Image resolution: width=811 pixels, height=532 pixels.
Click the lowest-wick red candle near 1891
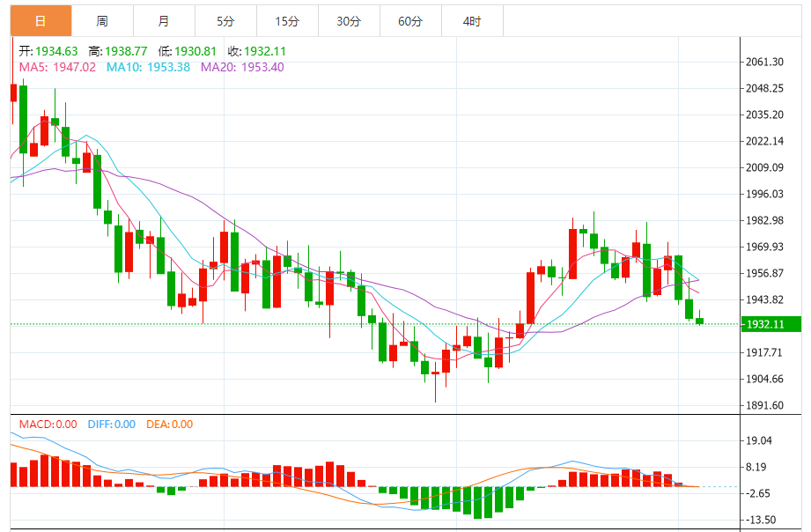[436, 373]
